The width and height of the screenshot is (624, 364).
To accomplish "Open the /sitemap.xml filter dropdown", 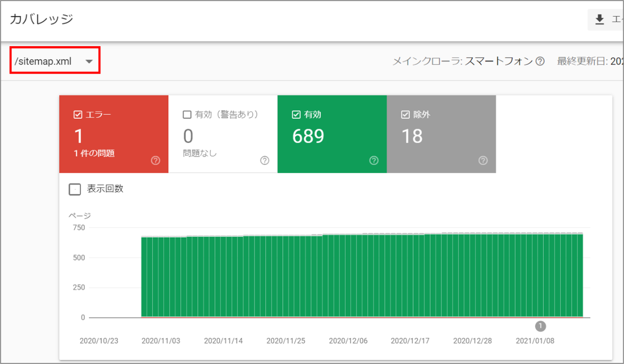I will pos(55,61).
